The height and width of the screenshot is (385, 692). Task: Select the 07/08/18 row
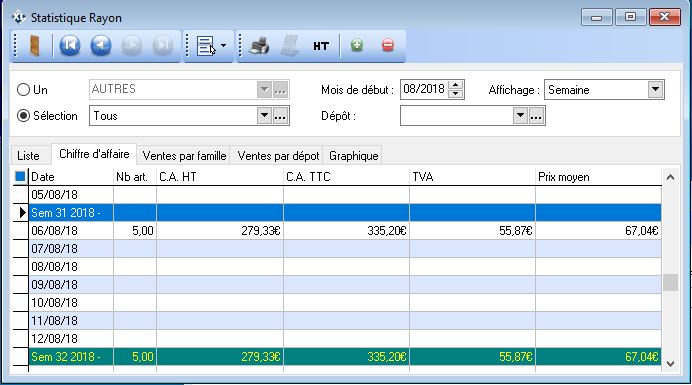(x=345, y=249)
